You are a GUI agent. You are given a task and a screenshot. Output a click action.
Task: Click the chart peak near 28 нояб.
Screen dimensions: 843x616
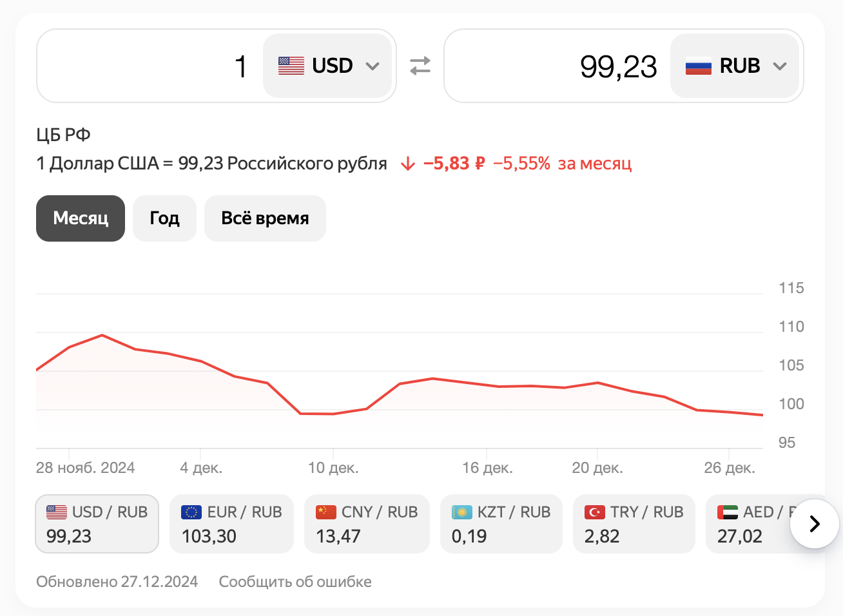[x=102, y=335]
